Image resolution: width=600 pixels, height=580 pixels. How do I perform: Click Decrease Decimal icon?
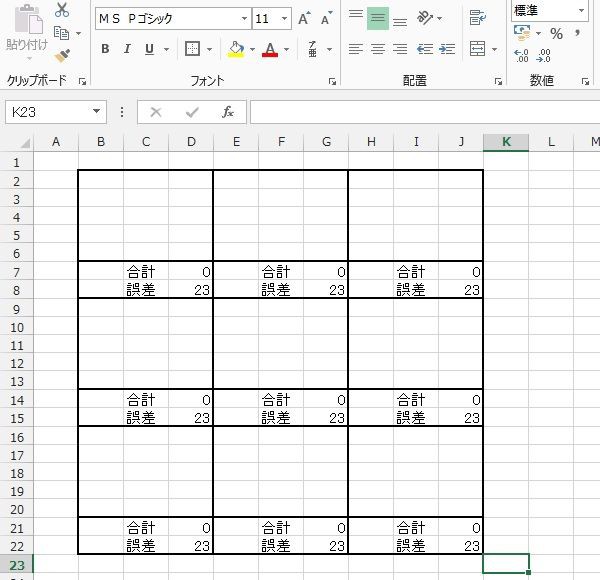[543, 56]
